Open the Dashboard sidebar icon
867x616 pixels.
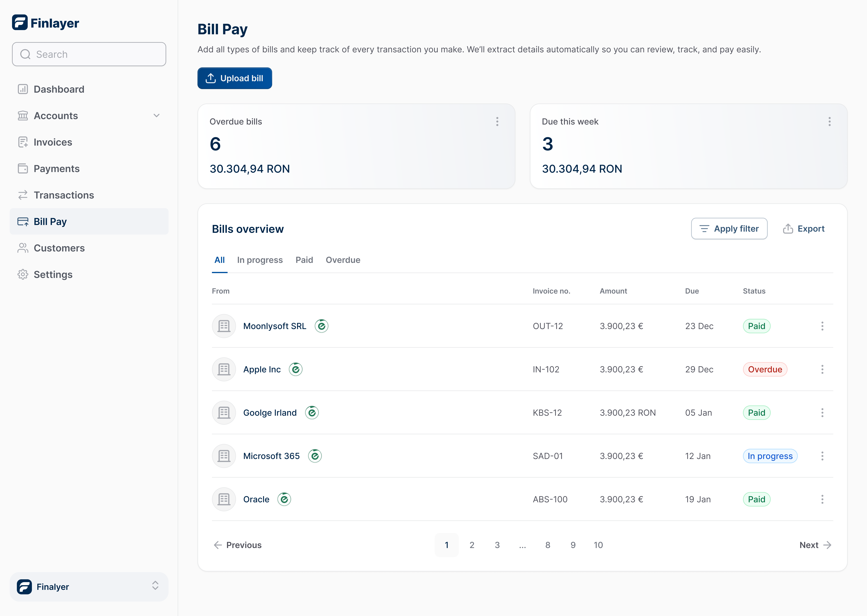(23, 89)
